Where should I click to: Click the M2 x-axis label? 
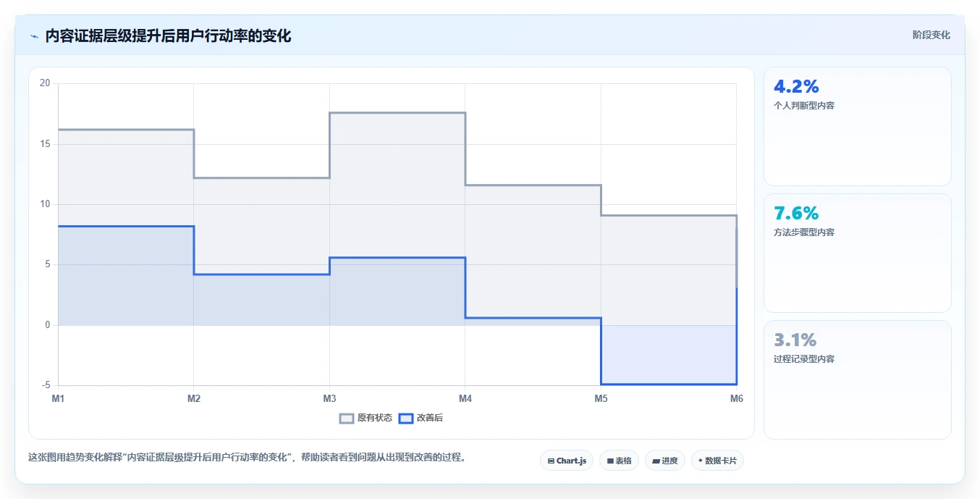[x=194, y=398]
